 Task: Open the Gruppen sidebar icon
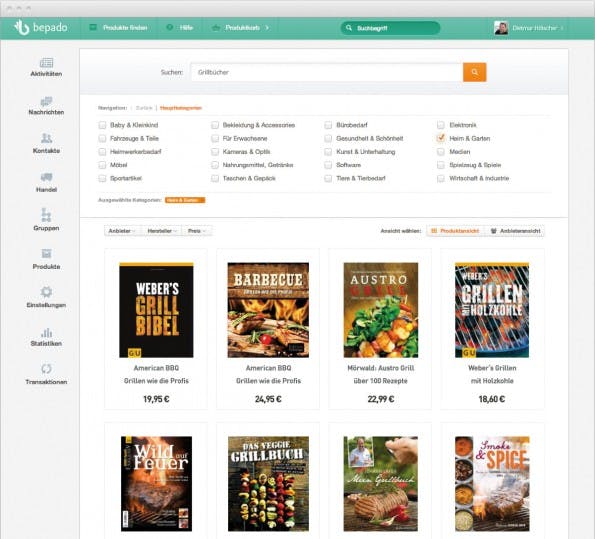(x=46, y=215)
